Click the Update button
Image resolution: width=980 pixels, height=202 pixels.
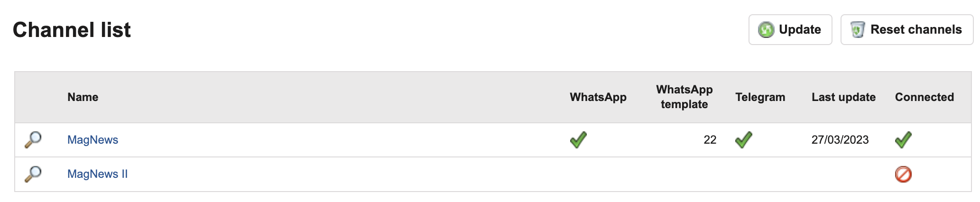click(x=790, y=30)
